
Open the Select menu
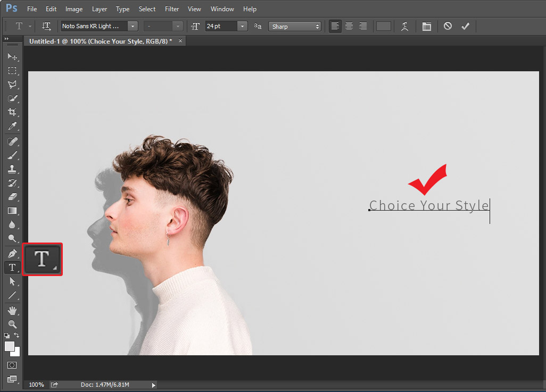[x=147, y=9]
